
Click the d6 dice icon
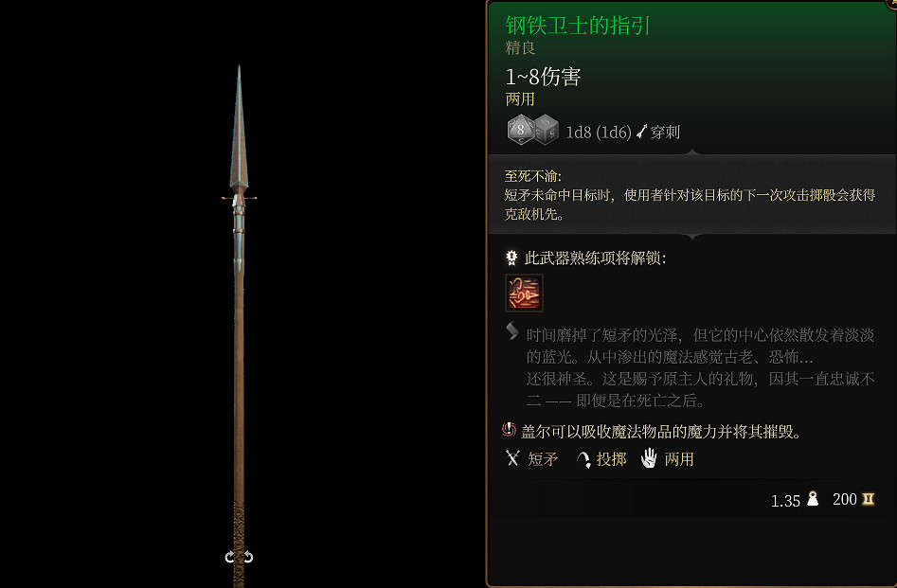(547, 130)
